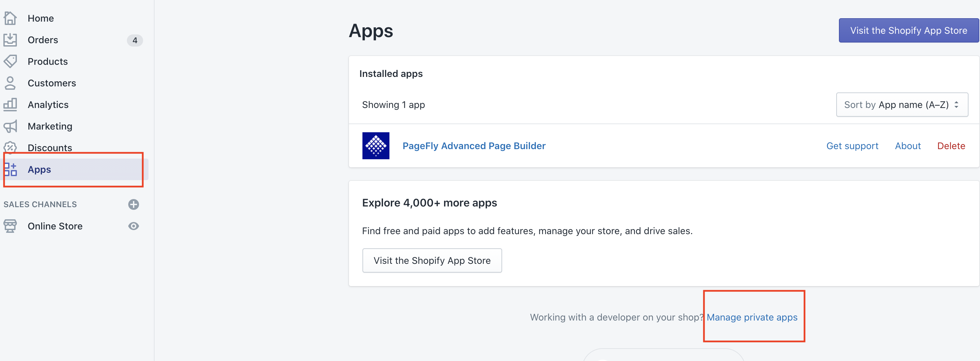
Task: Click the Customers person icon
Action: 10,83
